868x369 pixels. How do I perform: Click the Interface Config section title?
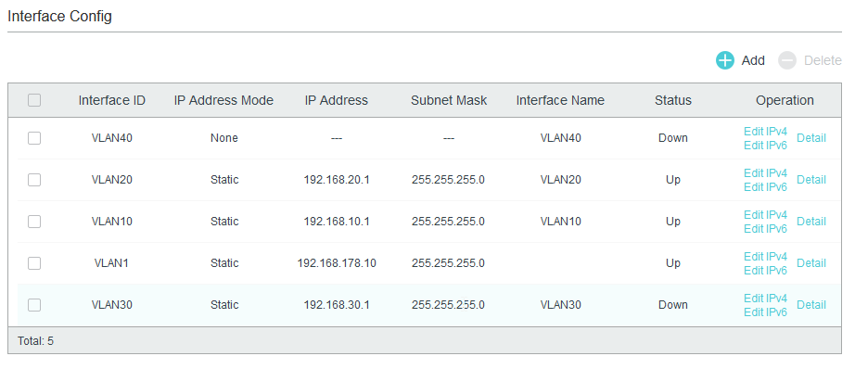tap(59, 16)
